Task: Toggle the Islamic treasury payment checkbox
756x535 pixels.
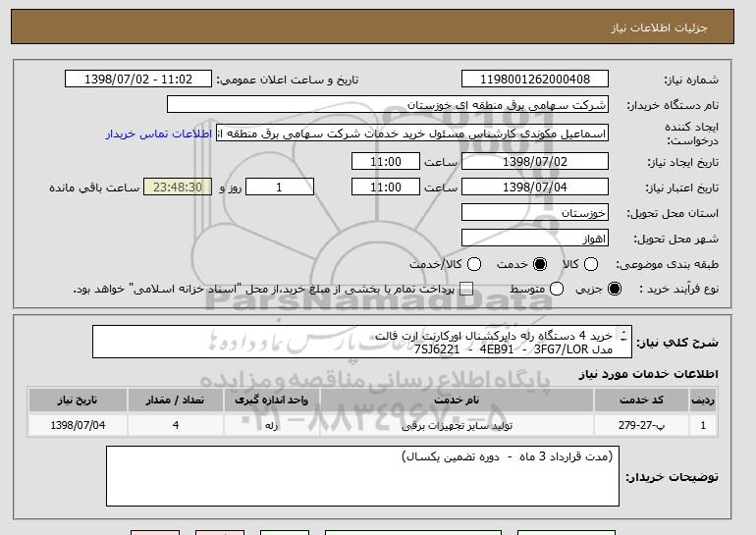Action: click(x=466, y=289)
